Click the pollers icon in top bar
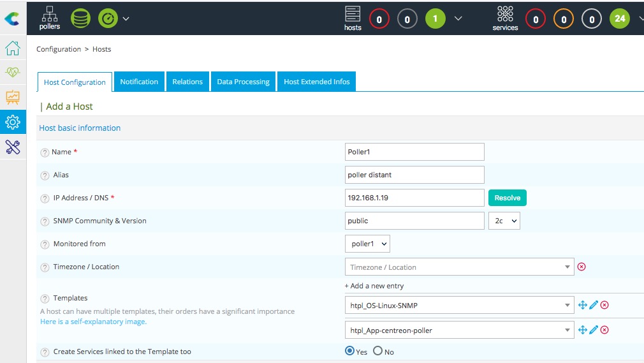The height and width of the screenshot is (363, 644). (50, 18)
